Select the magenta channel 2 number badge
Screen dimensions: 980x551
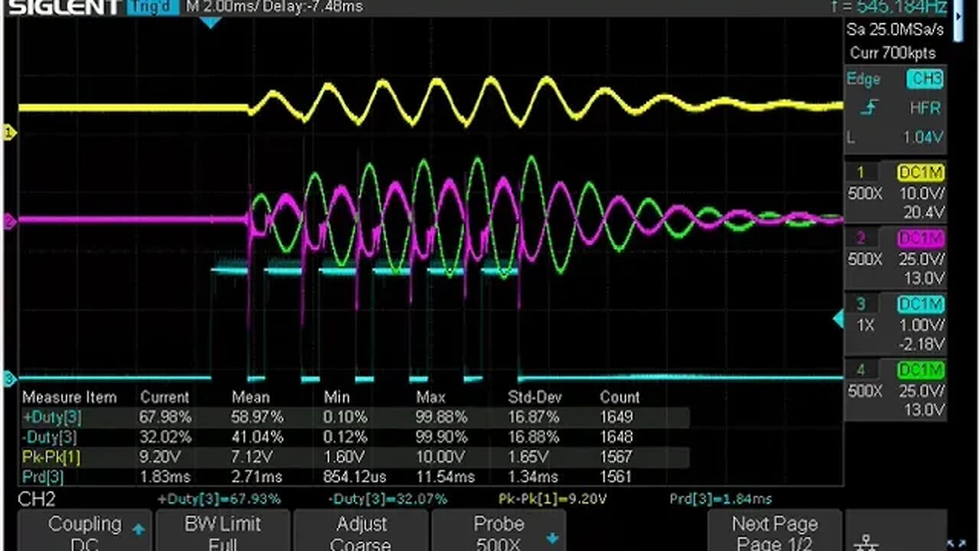click(860, 238)
